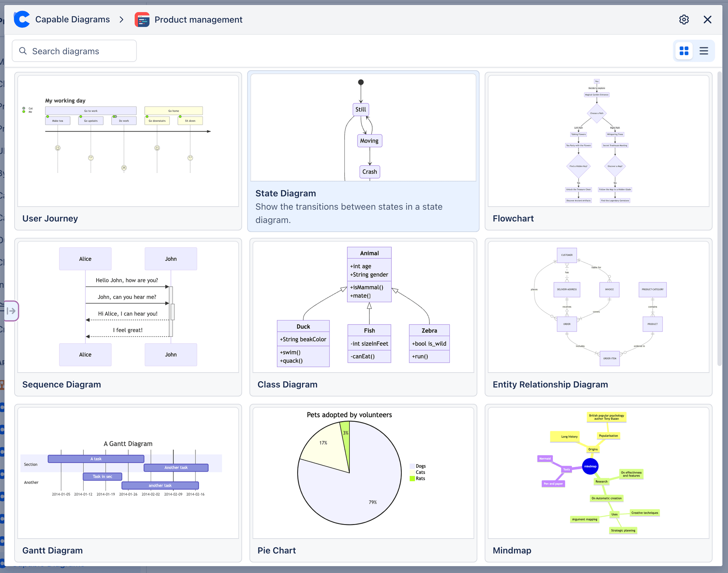Select the Pie Chart template
Viewport: 728px width, 573px height.
tap(363, 483)
